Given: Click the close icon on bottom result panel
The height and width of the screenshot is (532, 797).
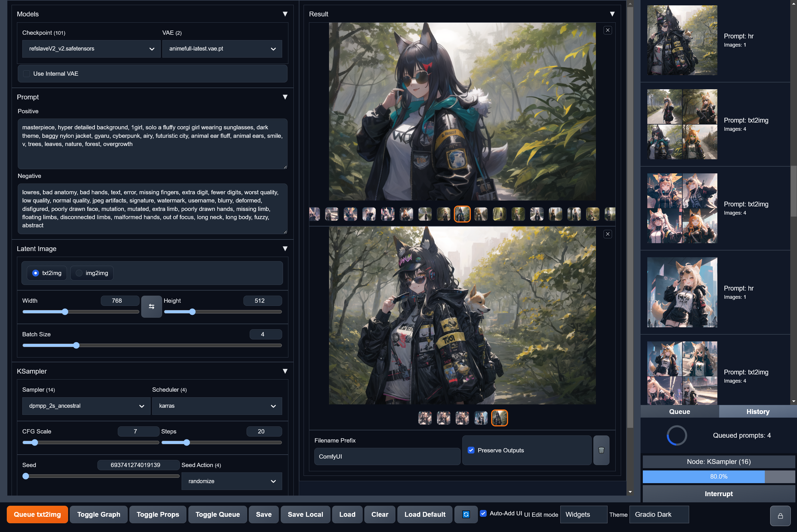Looking at the screenshot, I should (x=607, y=234).
